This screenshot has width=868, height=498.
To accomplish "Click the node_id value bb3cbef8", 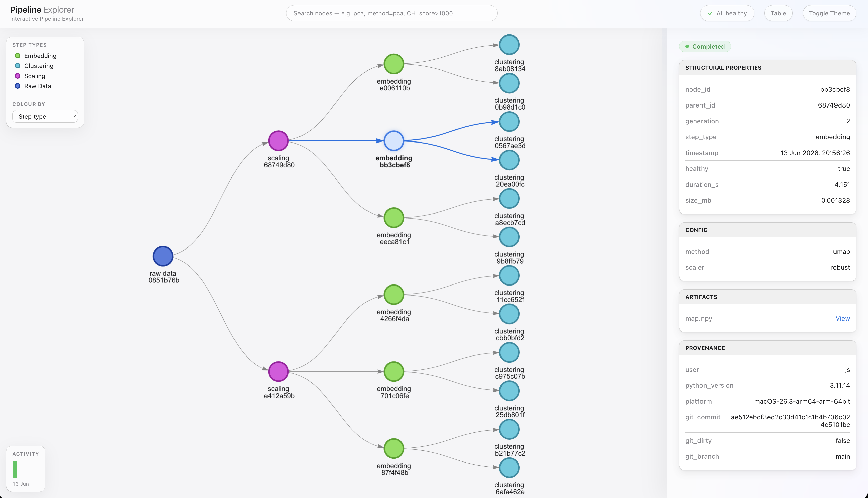I will point(835,89).
